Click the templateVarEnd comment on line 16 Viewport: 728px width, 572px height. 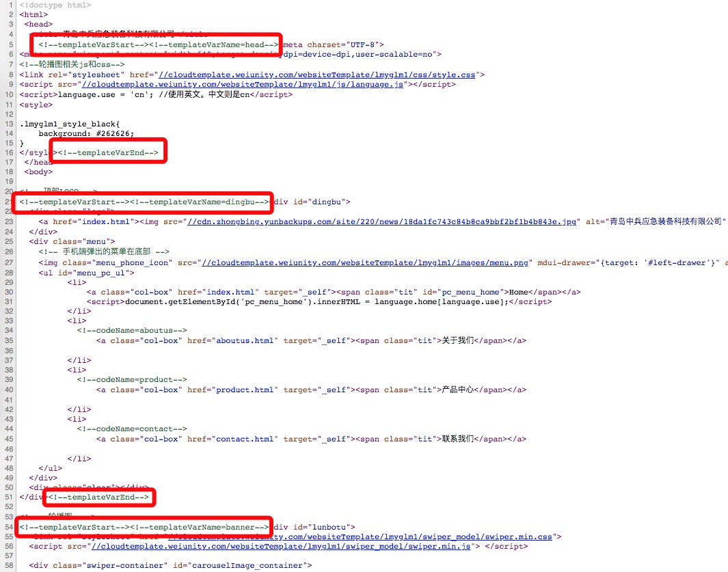[x=108, y=153]
